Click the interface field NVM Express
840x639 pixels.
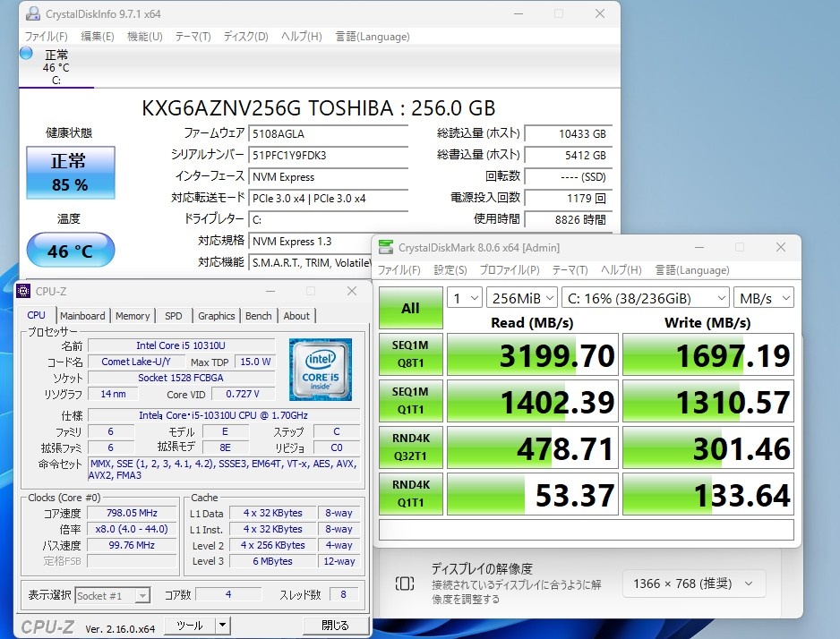pos(328,176)
